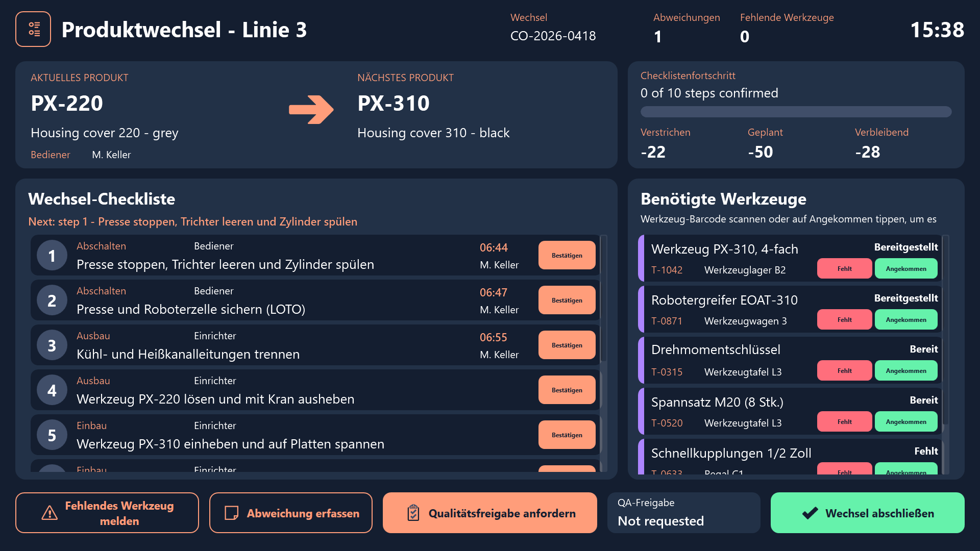Mark Werkzeug PX-310 4-fach as Fehlt
980x551 pixels.
pos(844,268)
